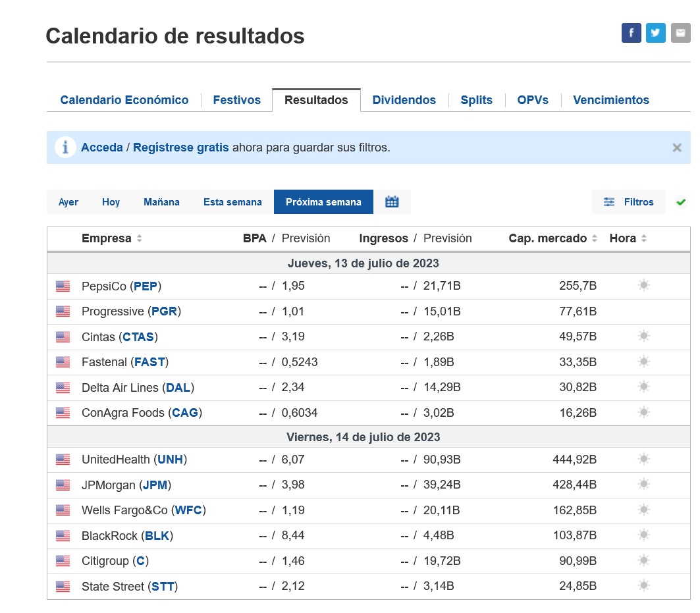The width and height of the screenshot is (700, 613).
Task: Click the US flag next to Progressive
Action: 63,311
